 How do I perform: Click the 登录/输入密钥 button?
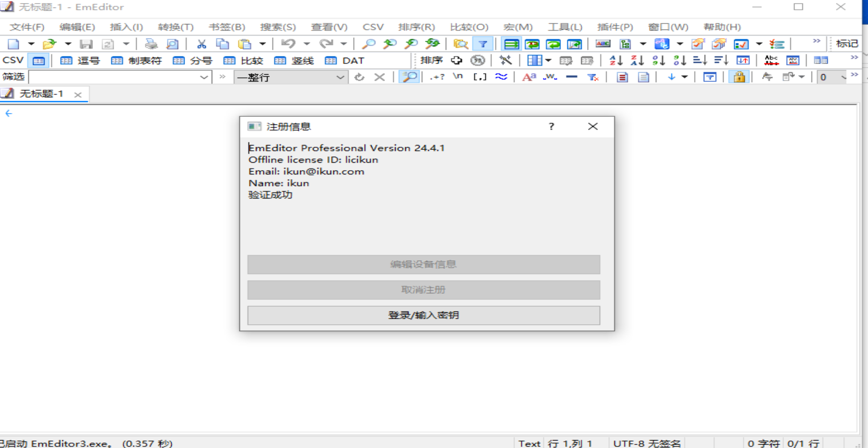click(424, 315)
